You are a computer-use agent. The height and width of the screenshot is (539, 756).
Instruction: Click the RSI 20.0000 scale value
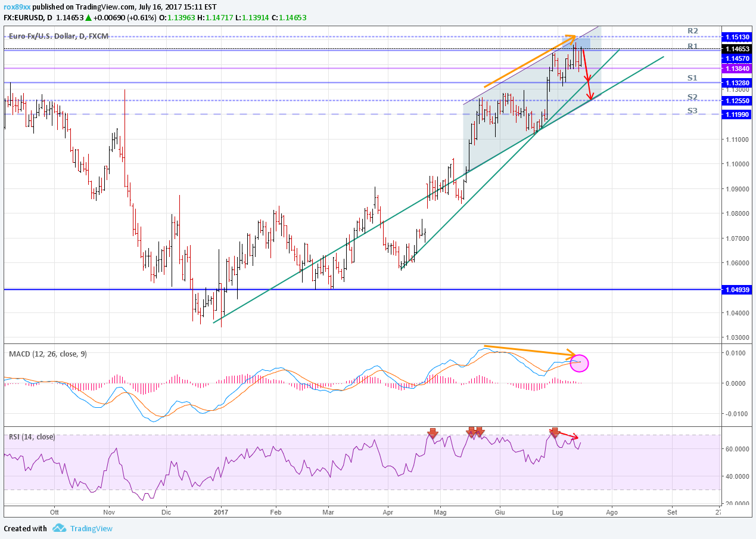(738, 504)
